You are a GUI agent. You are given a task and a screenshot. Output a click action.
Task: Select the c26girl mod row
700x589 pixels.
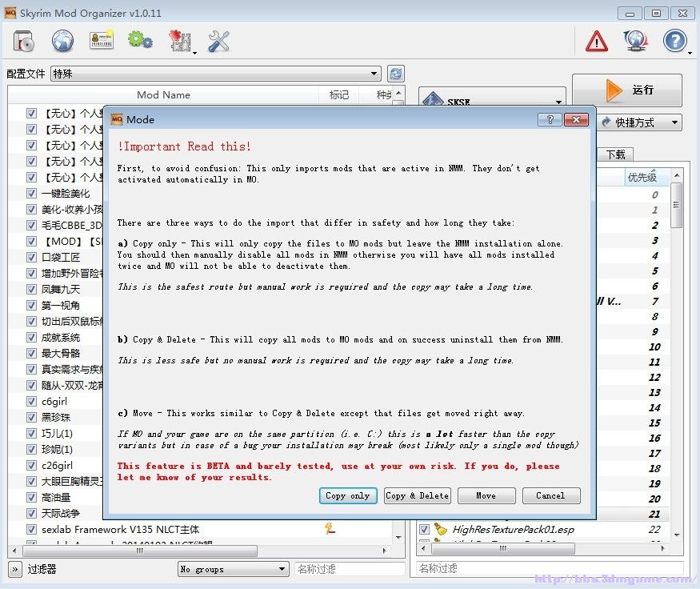click(57, 465)
